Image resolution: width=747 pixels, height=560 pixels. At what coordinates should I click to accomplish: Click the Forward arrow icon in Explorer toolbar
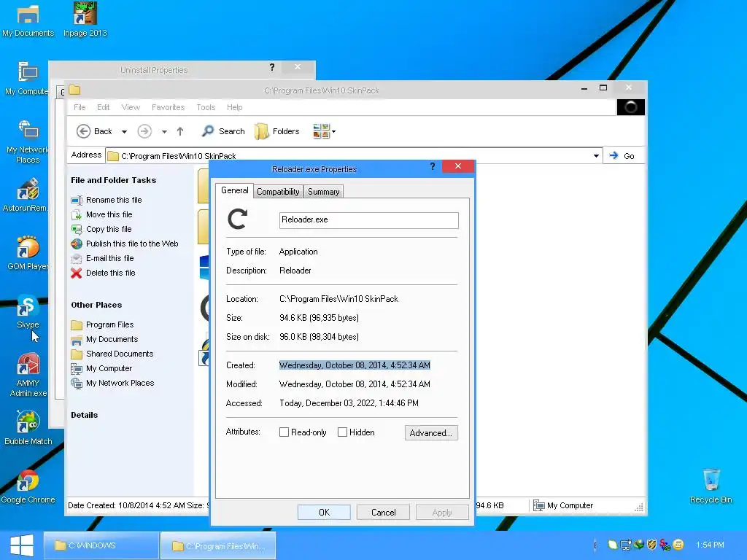pyautogui.click(x=145, y=131)
